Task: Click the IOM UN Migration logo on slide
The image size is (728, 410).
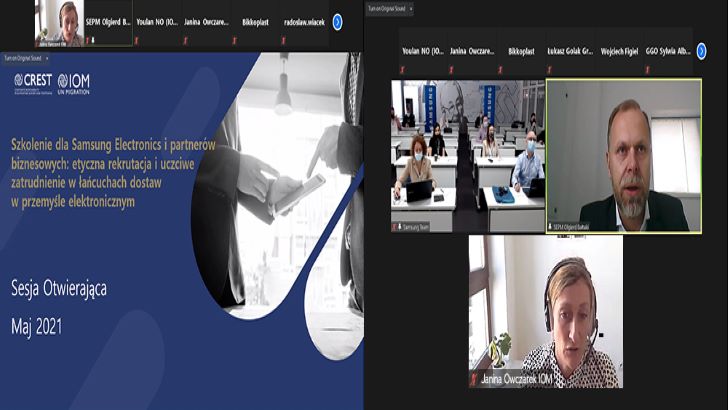Action: click(x=73, y=84)
